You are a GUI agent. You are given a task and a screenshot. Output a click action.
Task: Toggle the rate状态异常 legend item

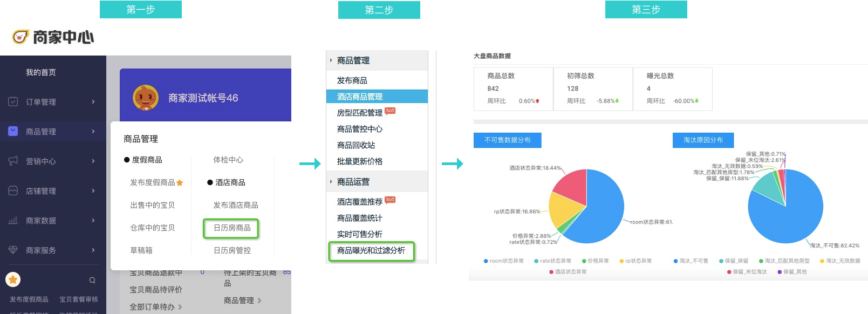(552, 261)
